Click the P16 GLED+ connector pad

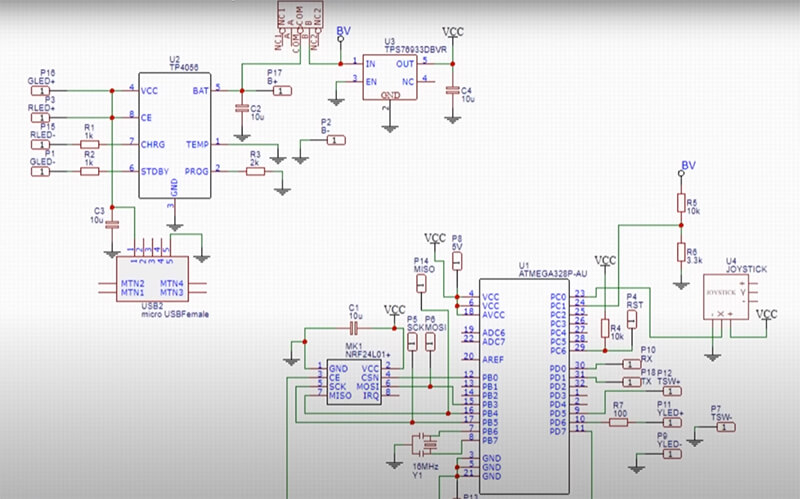click(x=40, y=91)
